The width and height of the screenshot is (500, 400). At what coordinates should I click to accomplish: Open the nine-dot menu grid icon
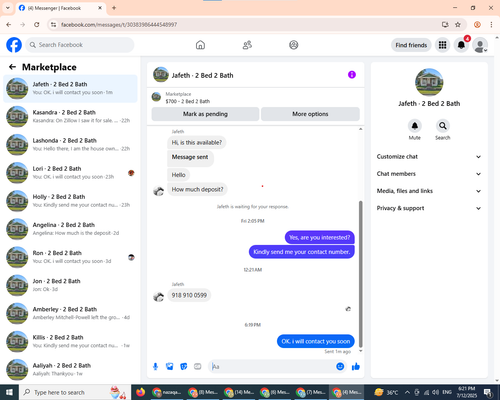tap(442, 45)
